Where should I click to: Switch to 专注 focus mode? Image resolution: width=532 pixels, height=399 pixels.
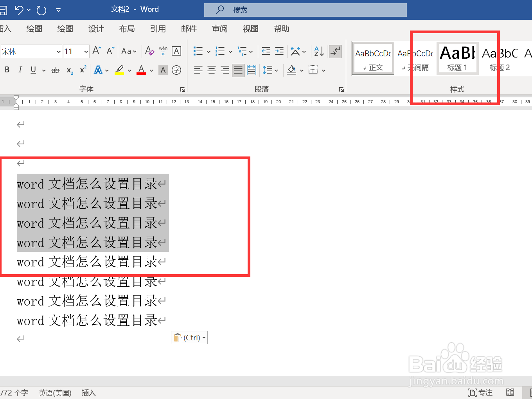click(x=480, y=393)
